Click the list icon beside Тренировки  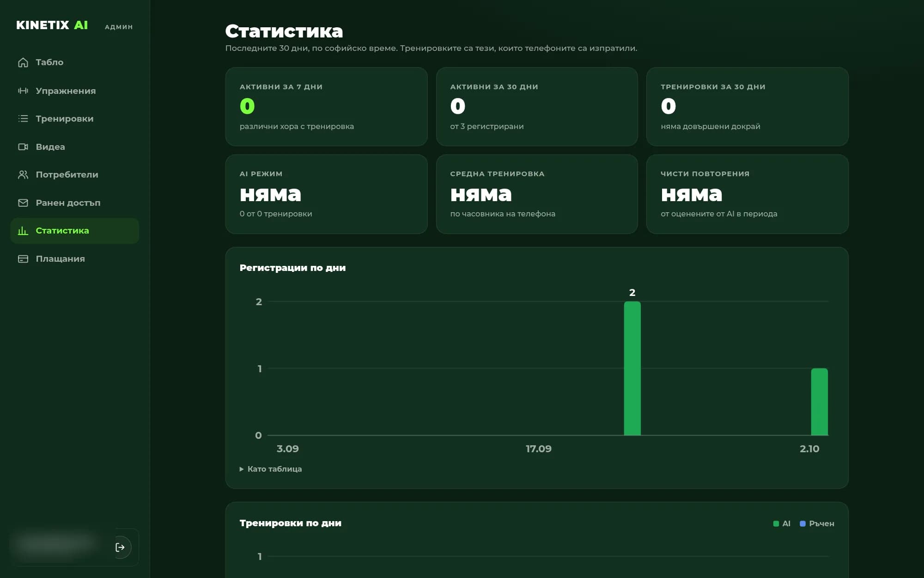coord(23,119)
